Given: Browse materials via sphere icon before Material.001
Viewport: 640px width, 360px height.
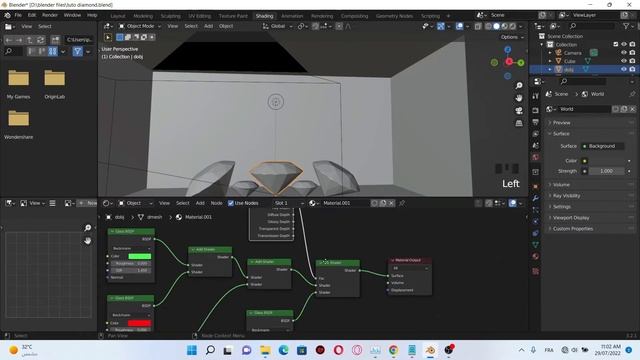Looking at the screenshot, I should 313,203.
